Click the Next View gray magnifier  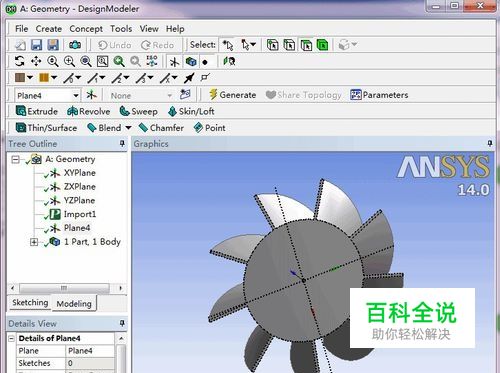[x=135, y=61]
